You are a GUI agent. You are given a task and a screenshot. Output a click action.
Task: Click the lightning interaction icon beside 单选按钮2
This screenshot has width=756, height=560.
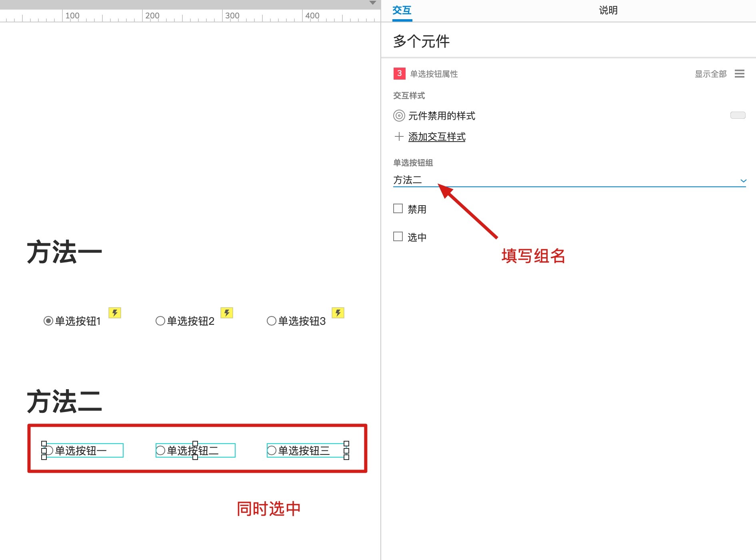[x=227, y=313]
